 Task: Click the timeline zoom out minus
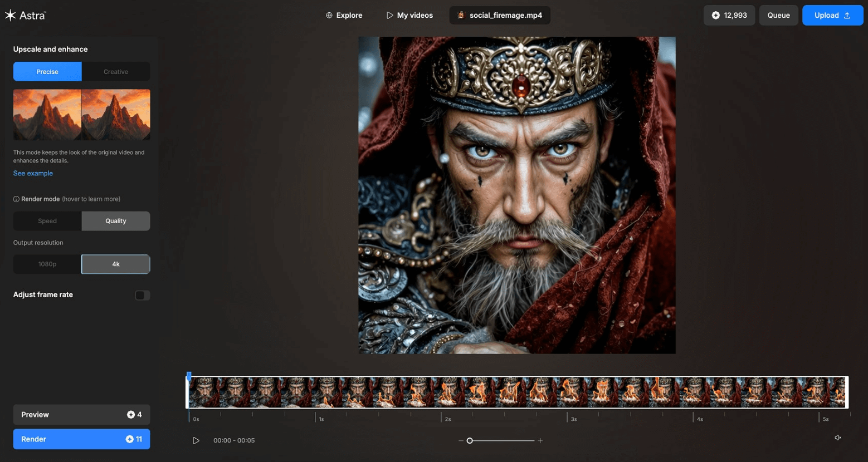click(x=461, y=440)
